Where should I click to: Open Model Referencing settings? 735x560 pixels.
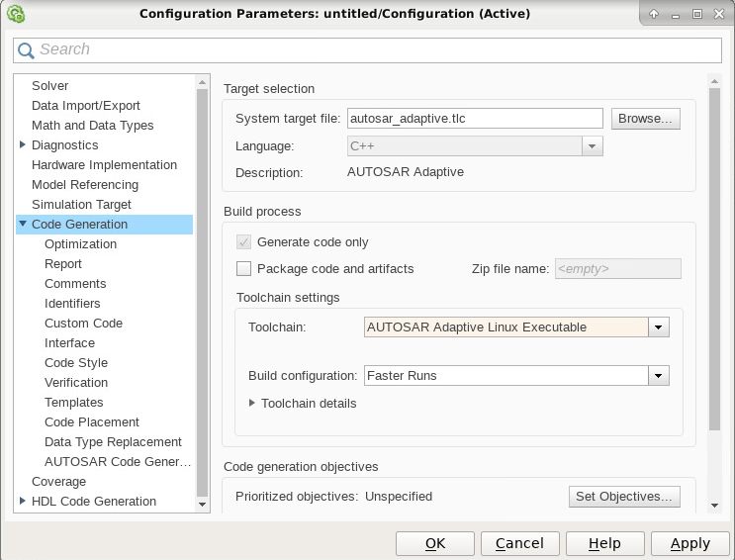(x=85, y=185)
